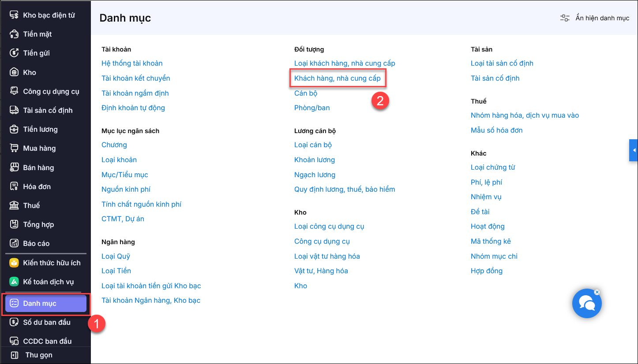638x364 pixels.
Task: Open the Báo cáo chart icon
Action: pos(14,244)
